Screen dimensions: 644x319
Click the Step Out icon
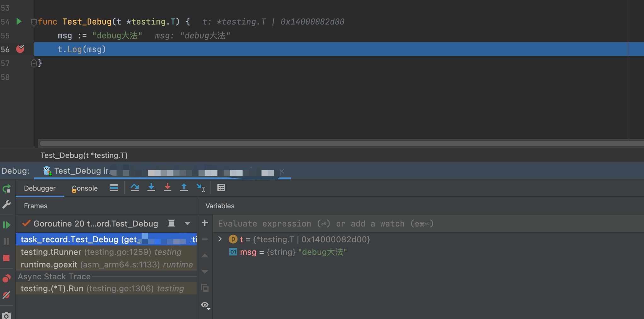click(184, 188)
